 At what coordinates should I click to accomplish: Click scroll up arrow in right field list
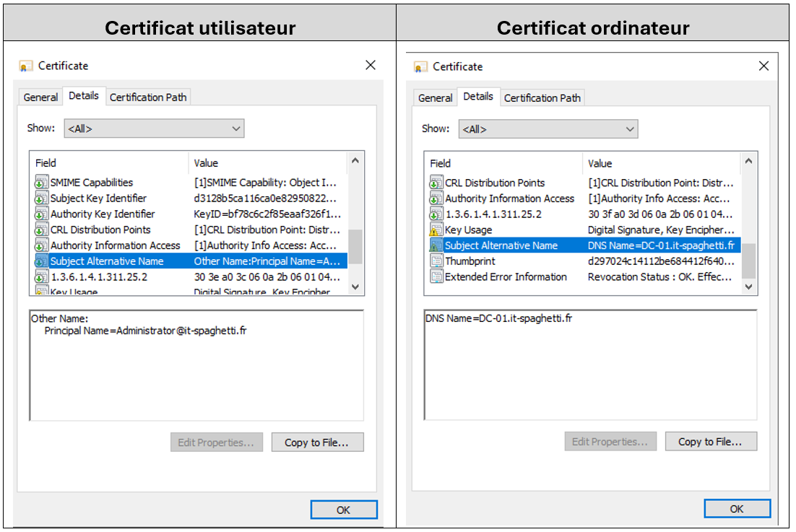coord(748,162)
